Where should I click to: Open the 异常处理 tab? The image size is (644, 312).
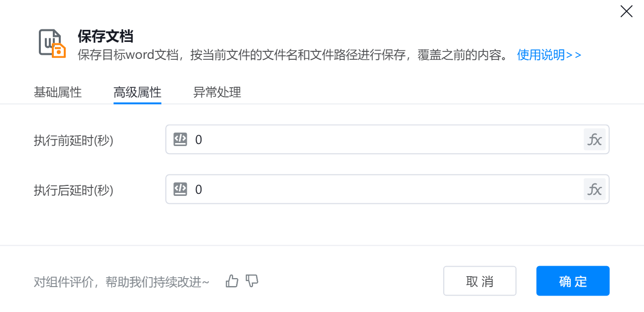[x=217, y=92]
